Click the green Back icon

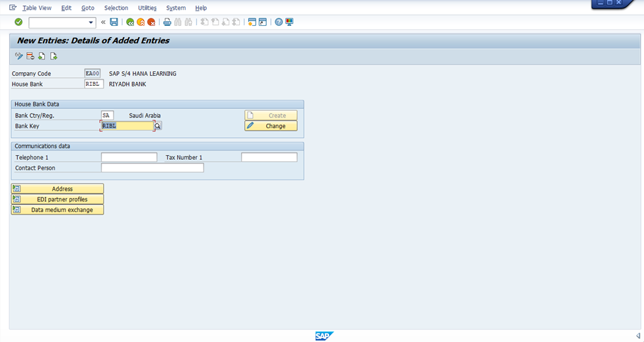click(130, 22)
